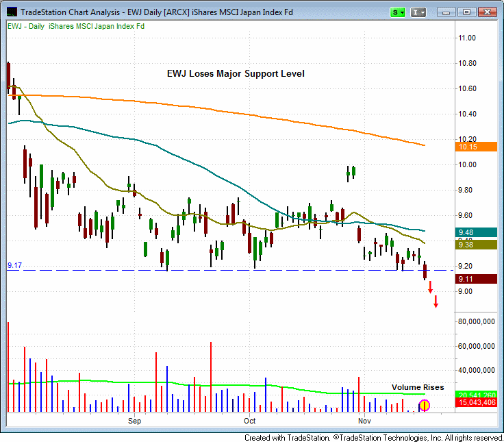Screen dimensions: 504x442
Task: Click the 9.60 price axis label
Action: point(465,216)
